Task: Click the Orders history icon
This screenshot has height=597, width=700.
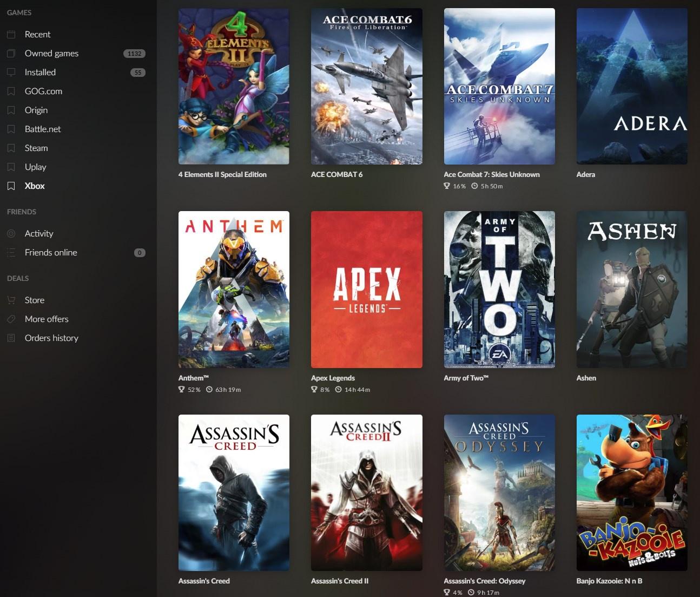Action: [11, 338]
